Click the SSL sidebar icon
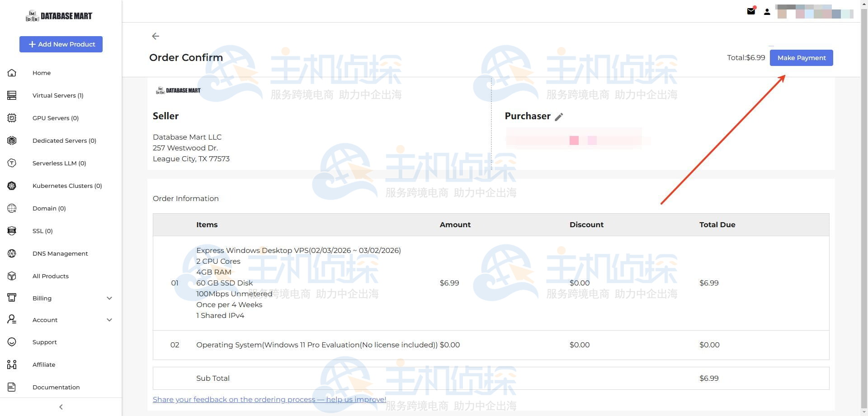The width and height of the screenshot is (868, 416). coord(11,231)
